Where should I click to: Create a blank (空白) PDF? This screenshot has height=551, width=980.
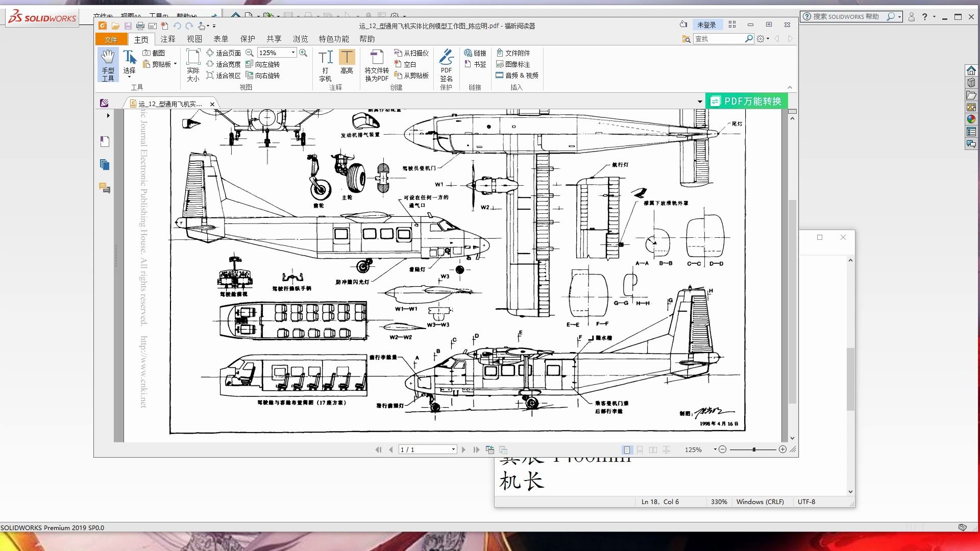click(x=405, y=64)
